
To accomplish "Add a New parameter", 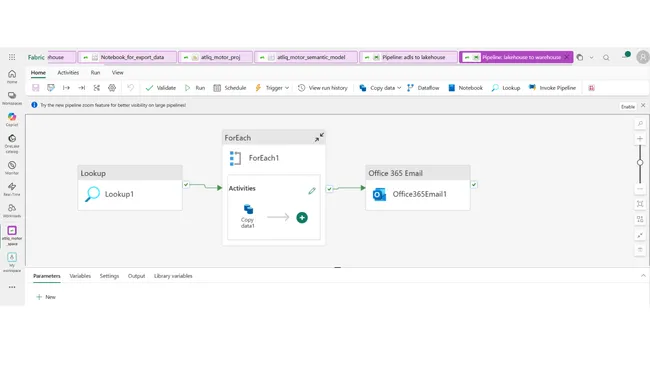I will [46, 297].
